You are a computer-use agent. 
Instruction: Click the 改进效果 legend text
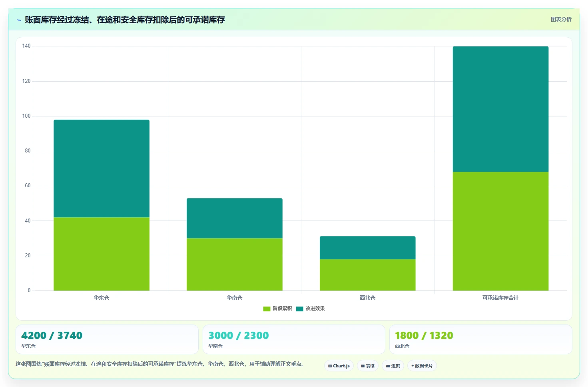pos(315,309)
